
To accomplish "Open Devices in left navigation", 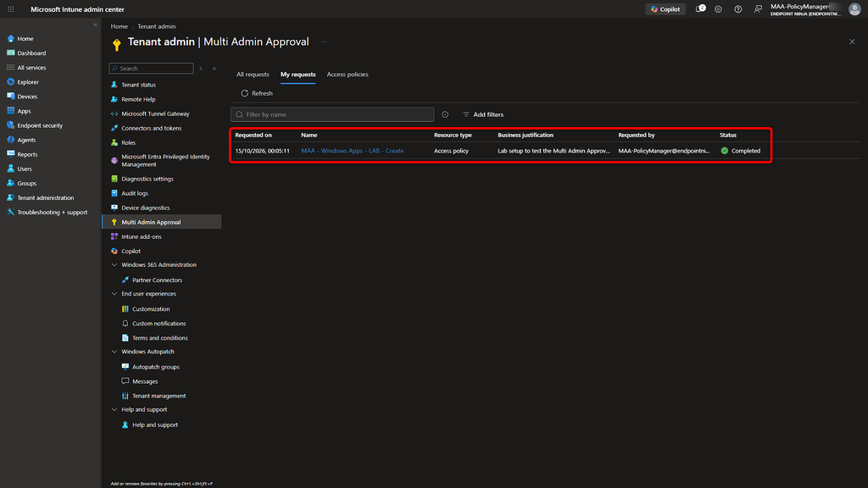I will (27, 97).
